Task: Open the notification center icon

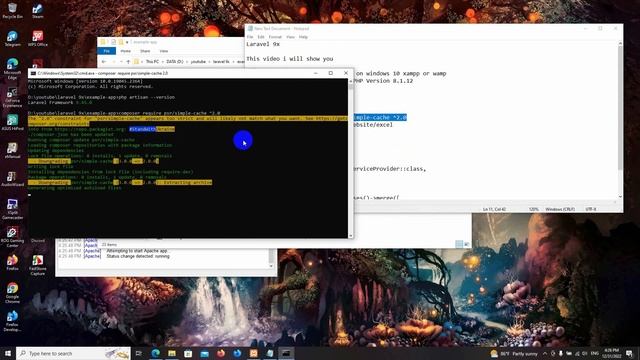Action: point(629,353)
